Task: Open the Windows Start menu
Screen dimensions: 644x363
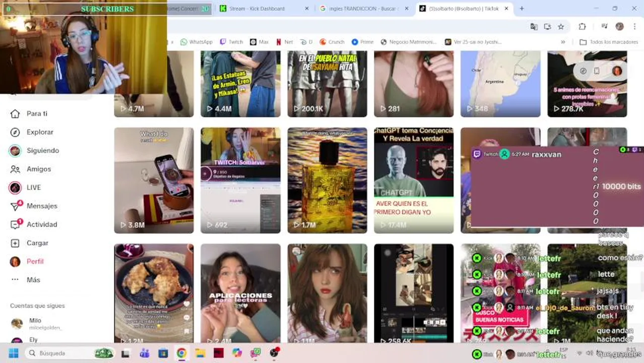Action: point(14,353)
